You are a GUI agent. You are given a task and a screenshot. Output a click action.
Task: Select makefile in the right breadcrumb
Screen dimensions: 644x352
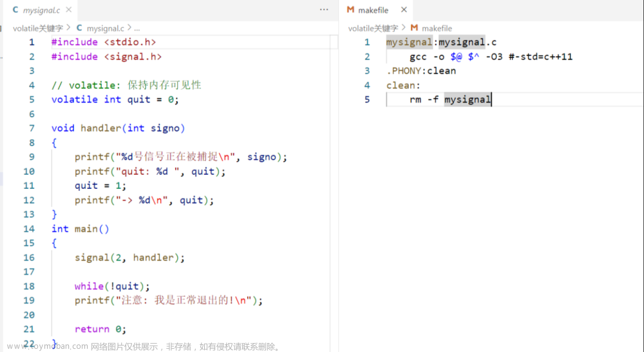[x=437, y=28]
